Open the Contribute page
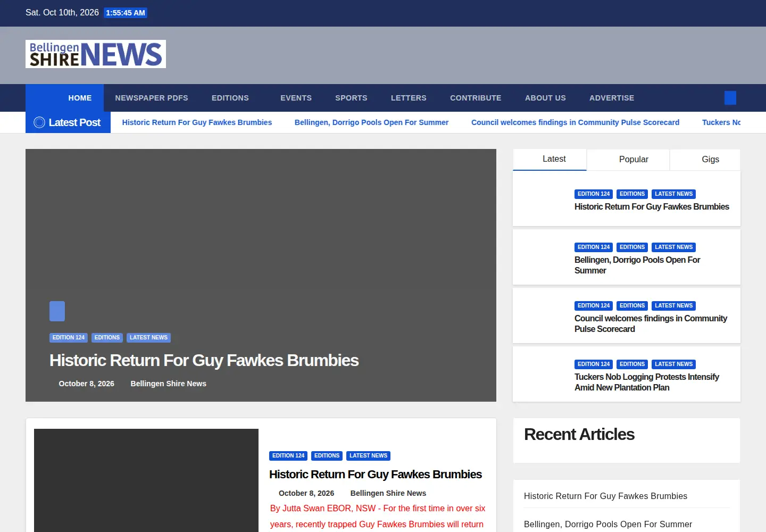The image size is (766, 532). [476, 98]
